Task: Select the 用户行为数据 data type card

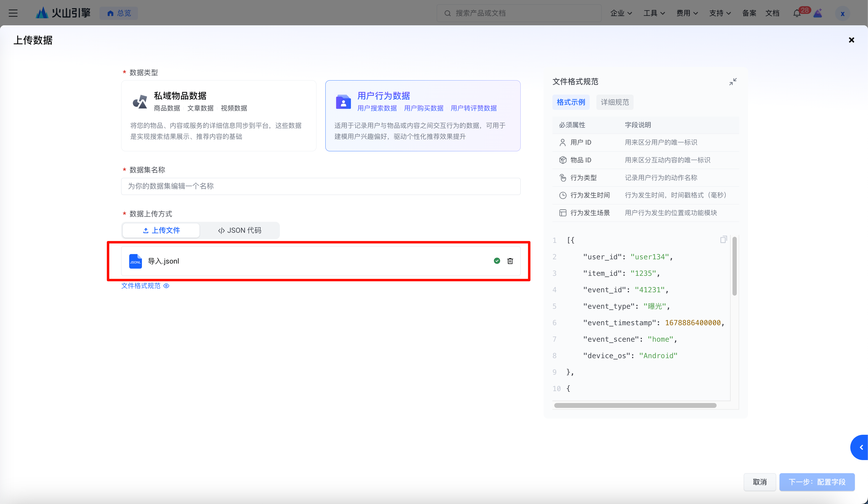Action: click(x=423, y=116)
